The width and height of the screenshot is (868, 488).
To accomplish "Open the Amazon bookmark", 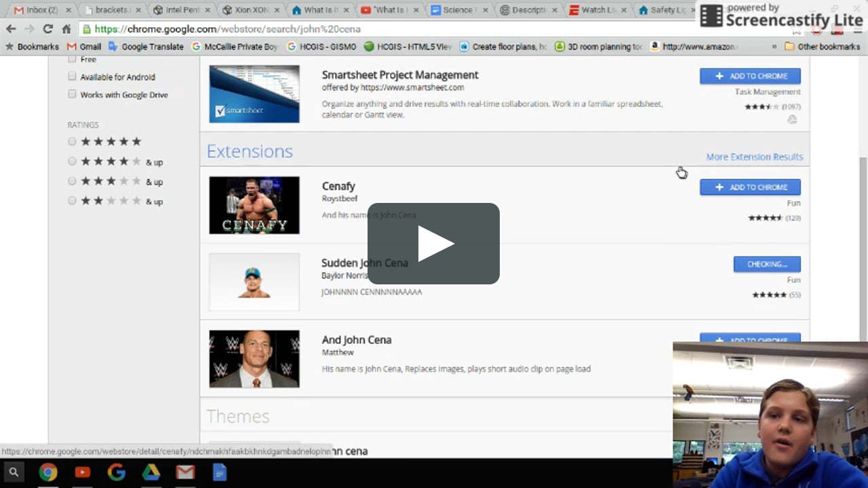I will click(x=694, y=47).
